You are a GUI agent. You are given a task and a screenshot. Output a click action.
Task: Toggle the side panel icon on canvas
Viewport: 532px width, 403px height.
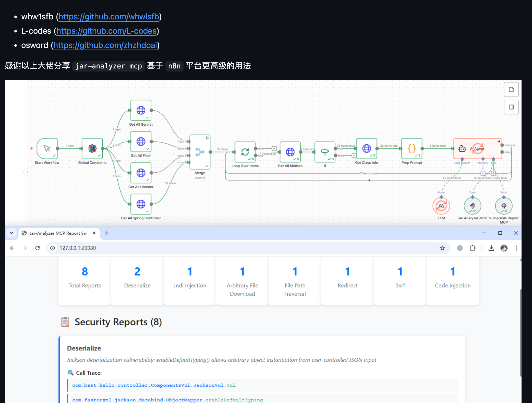(x=511, y=107)
